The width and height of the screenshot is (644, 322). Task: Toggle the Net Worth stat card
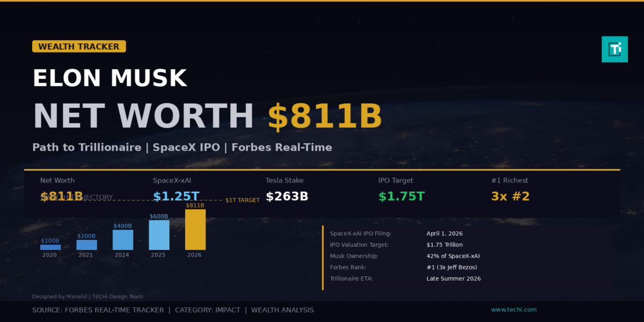coord(57,188)
